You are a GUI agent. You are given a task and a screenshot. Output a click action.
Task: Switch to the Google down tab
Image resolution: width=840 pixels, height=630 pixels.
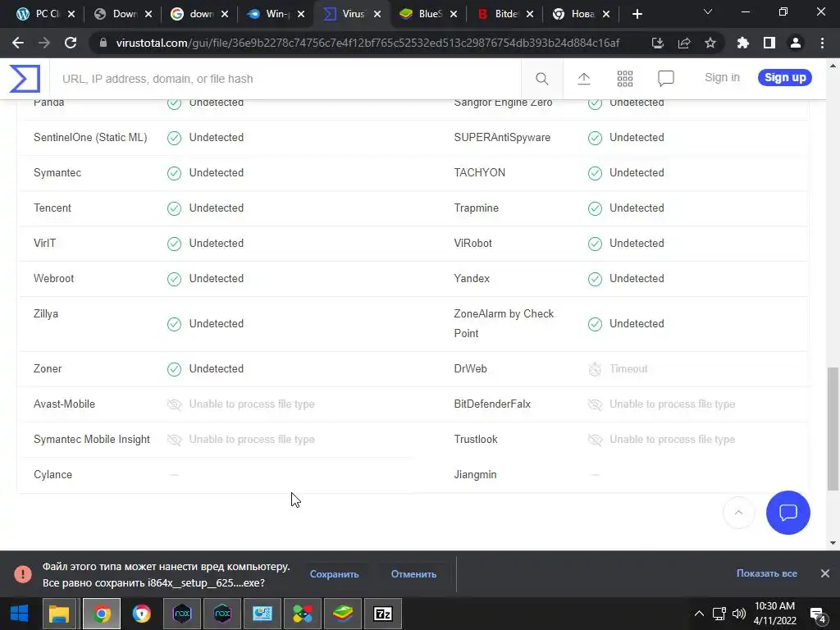[199, 14]
